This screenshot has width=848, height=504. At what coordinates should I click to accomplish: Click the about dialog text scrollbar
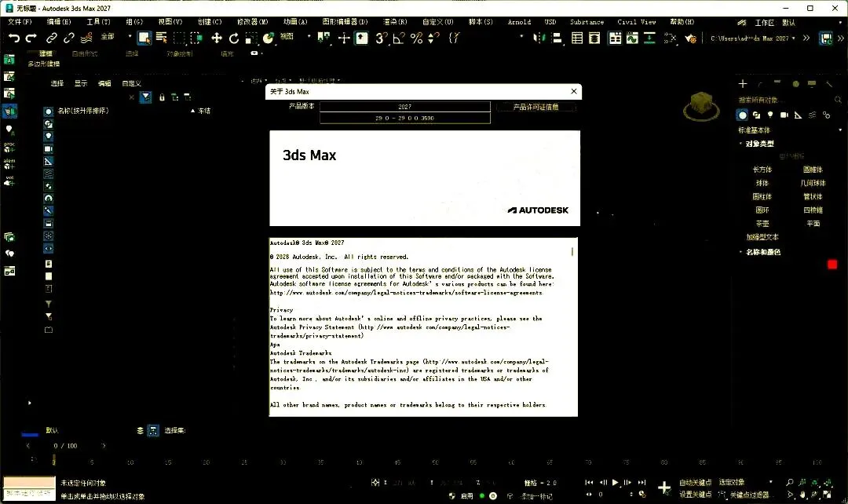[x=572, y=251]
